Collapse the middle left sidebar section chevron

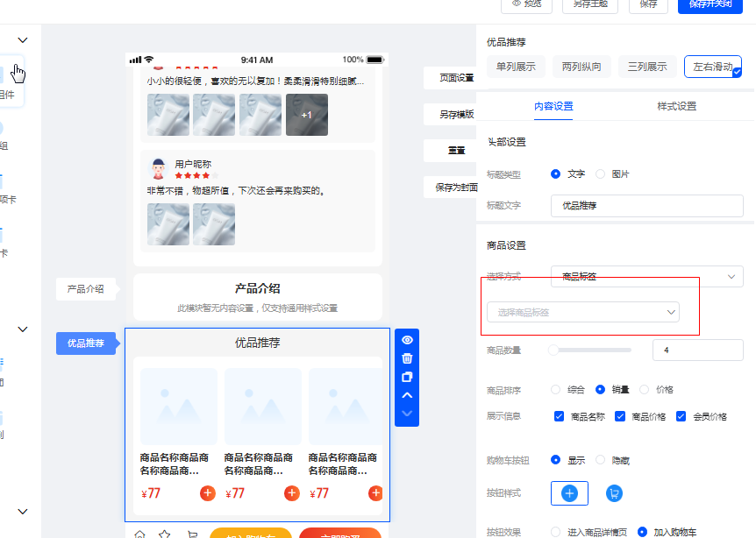23,329
